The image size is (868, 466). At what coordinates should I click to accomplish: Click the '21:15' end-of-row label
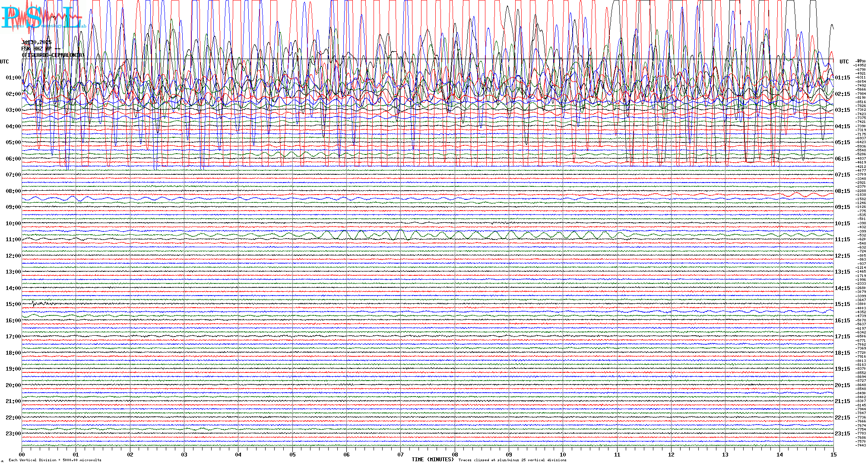[843, 401]
